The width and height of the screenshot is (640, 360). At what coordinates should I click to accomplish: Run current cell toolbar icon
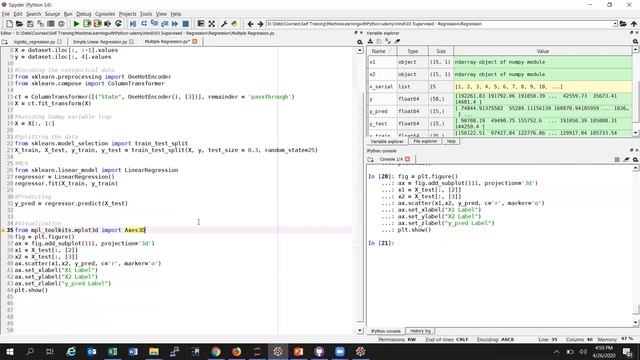click(x=87, y=24)
